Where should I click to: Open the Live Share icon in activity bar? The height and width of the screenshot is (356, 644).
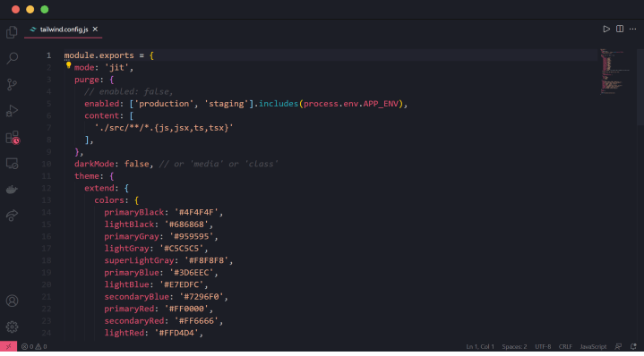tap(12, 216)
